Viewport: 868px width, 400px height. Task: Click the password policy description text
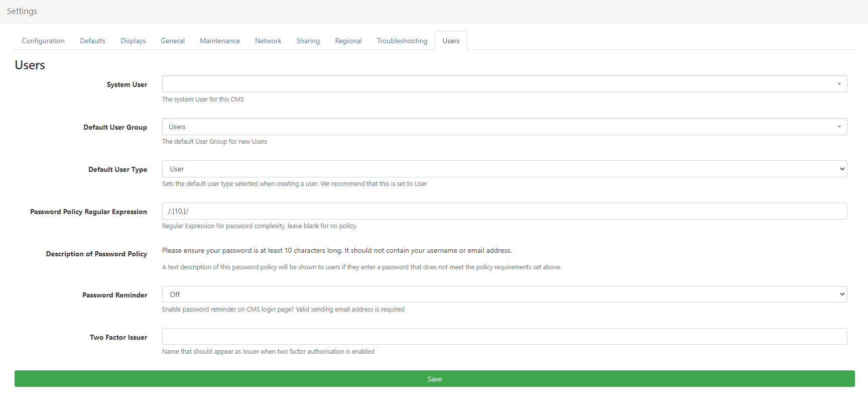(x=337, y=250)
